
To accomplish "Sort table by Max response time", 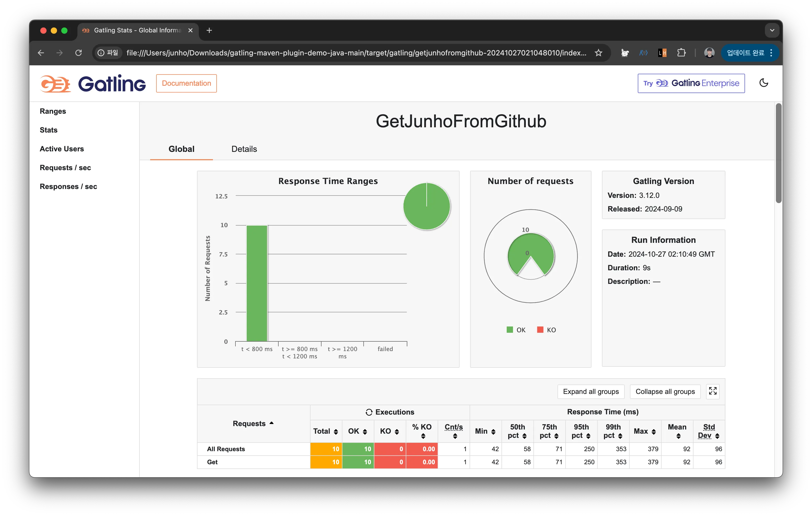I will [644, 431].
